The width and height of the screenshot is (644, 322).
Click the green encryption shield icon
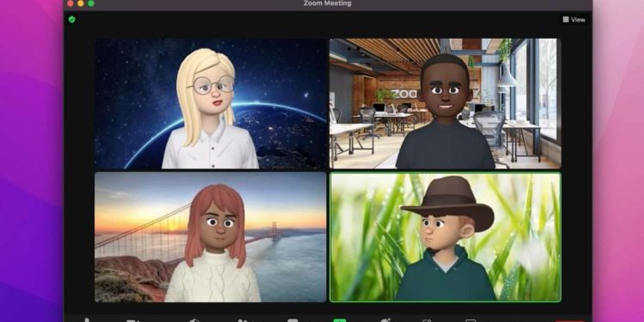72,19
